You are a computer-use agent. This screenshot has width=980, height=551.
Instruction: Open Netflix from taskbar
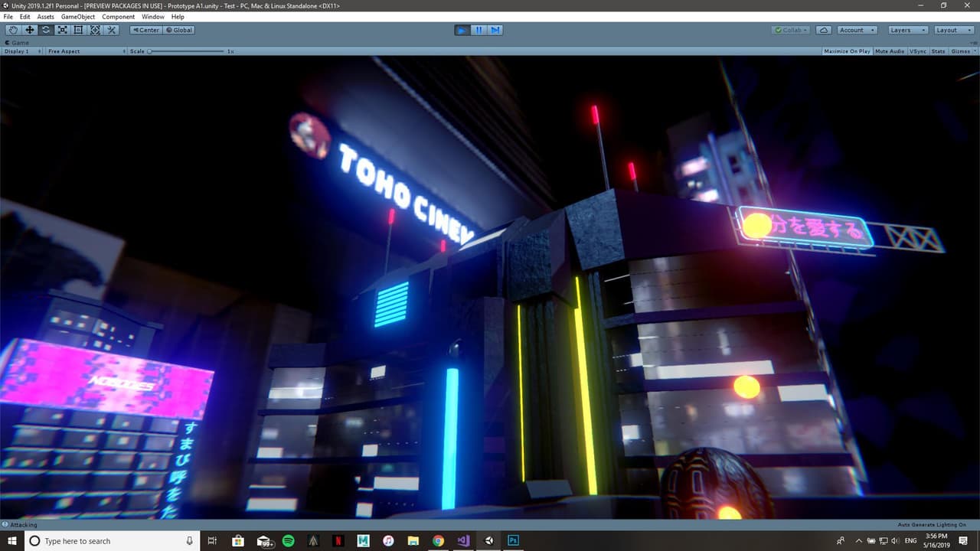338,541
